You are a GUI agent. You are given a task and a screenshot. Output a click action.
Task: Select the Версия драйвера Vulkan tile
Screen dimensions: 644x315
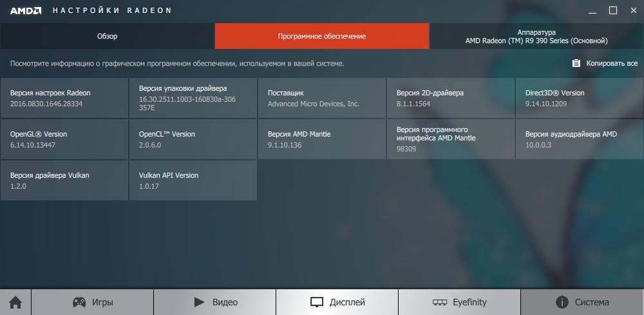pos(64,180)
